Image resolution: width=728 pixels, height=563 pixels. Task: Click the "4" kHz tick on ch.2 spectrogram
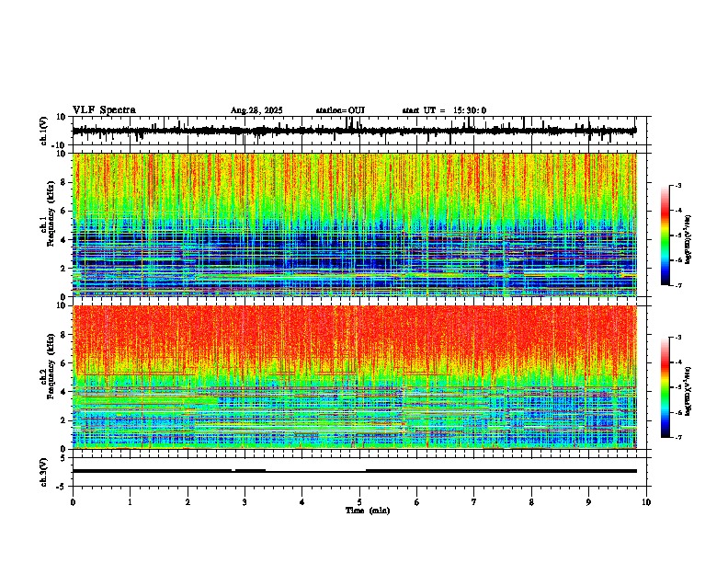(64, 392)
